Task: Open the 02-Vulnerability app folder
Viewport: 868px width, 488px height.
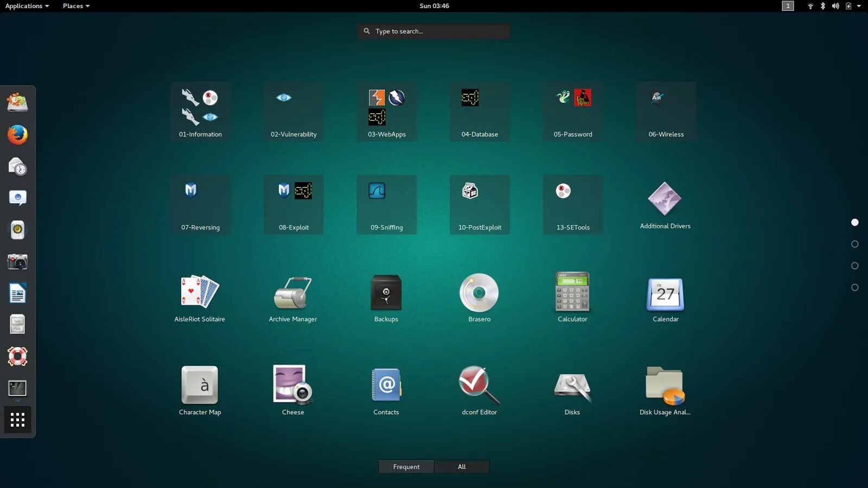Action: tap(293, 112)
